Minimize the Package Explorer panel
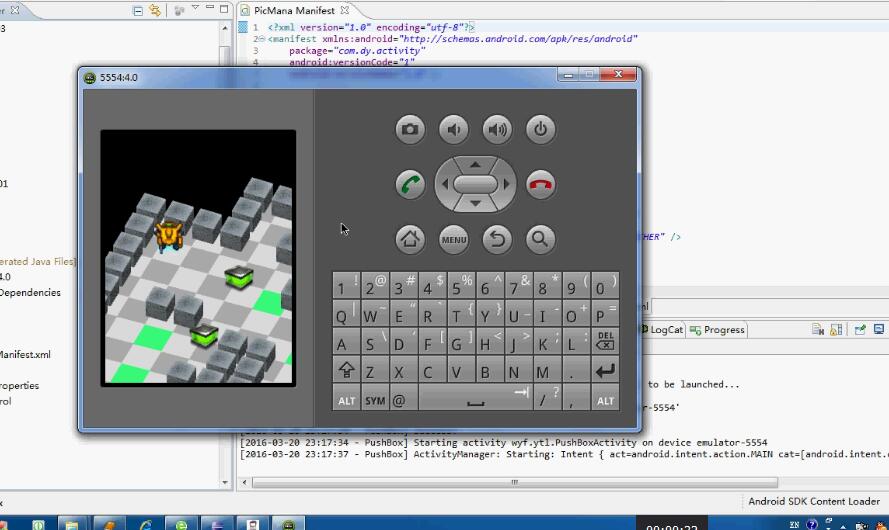The width and height of the screenshot is (889, 530). tap(210, 7)
